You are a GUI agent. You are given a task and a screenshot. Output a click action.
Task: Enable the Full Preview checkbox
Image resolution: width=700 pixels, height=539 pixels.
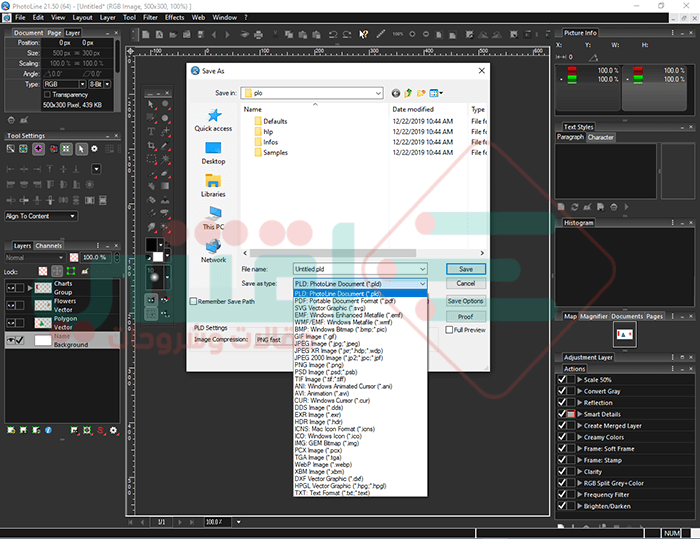click(x=449, y=330)
